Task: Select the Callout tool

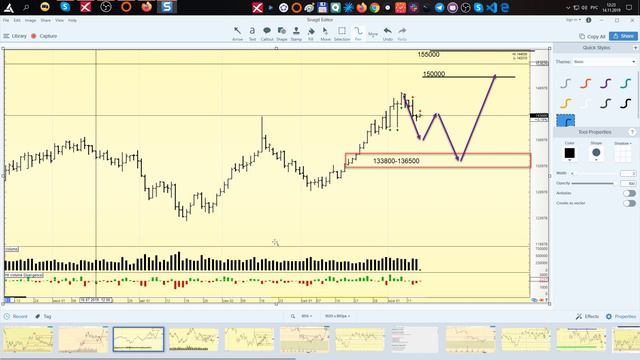Action: 267,33
